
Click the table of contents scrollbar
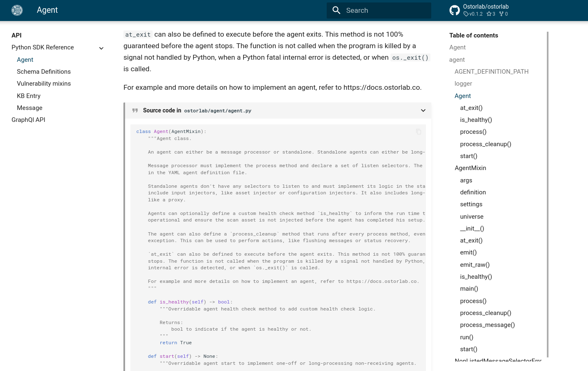pyautogui.click(x=548, y=194)
